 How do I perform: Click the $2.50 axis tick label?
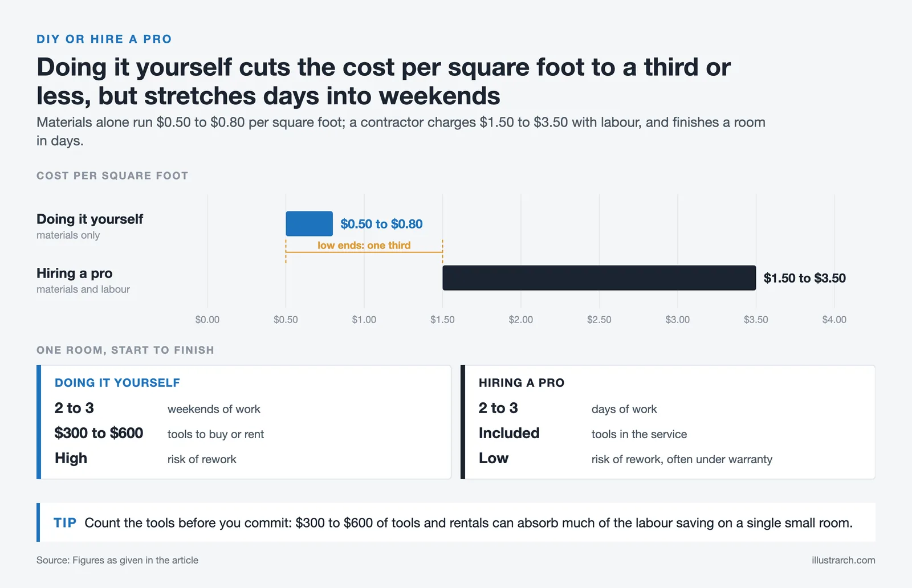point(599,320)
